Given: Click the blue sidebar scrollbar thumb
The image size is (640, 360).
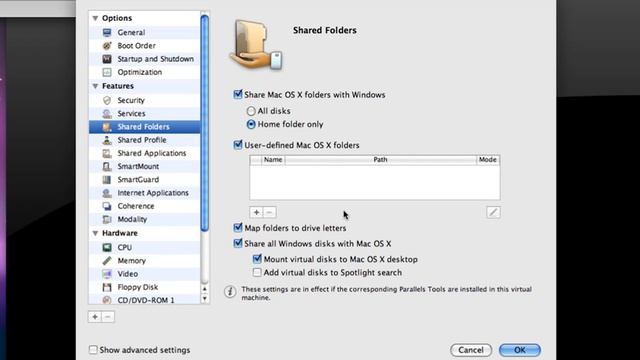Looking at the screenshot, I should point(205,122).
